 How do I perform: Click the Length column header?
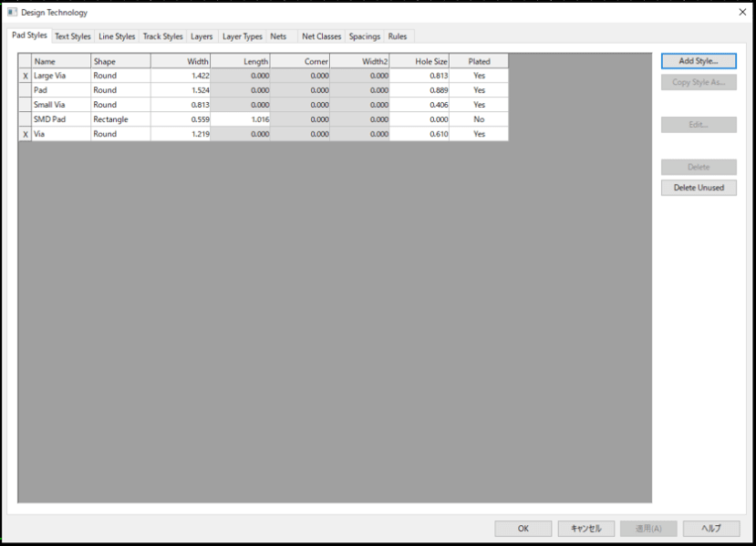240,61
